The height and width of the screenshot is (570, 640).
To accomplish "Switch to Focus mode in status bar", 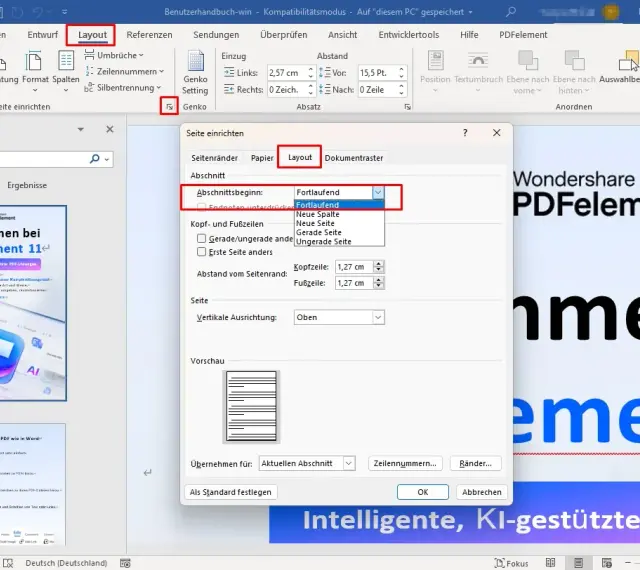I will coord(511,563).
